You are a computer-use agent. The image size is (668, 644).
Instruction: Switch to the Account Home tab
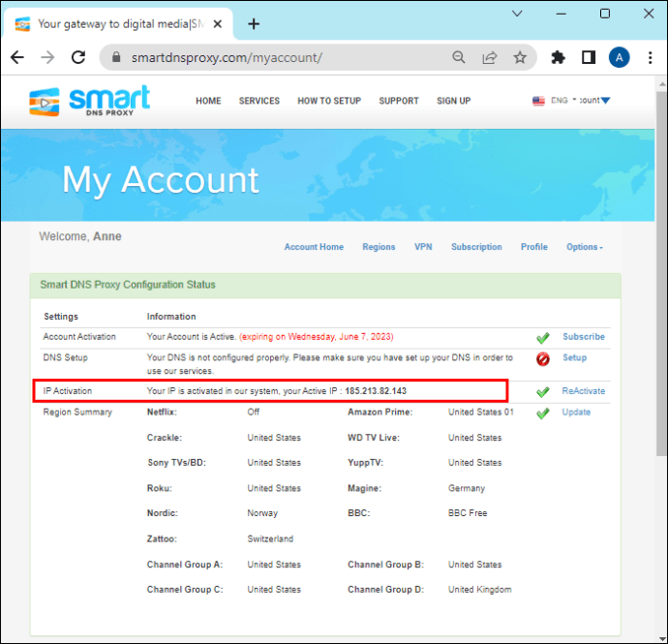(314, 247)
